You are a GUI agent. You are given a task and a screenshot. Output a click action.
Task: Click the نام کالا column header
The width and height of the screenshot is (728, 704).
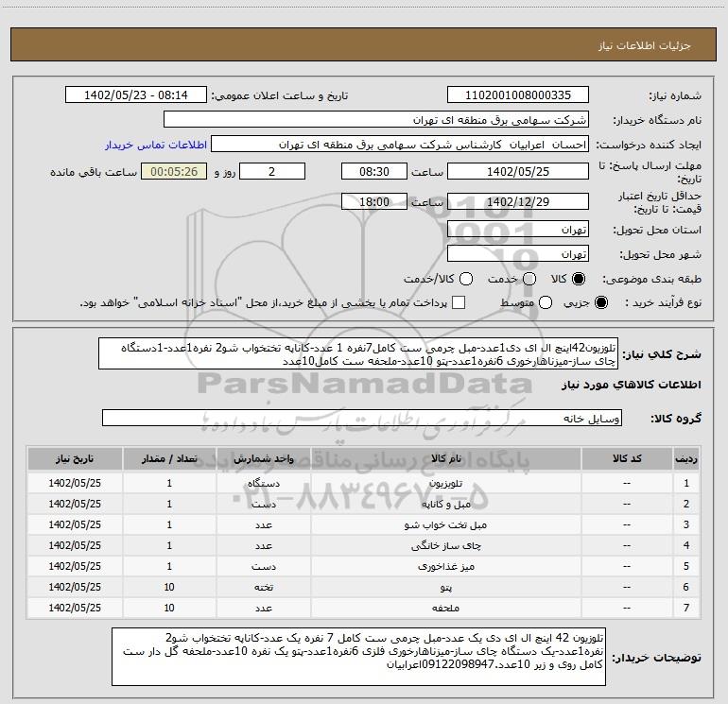click(445, 458)
